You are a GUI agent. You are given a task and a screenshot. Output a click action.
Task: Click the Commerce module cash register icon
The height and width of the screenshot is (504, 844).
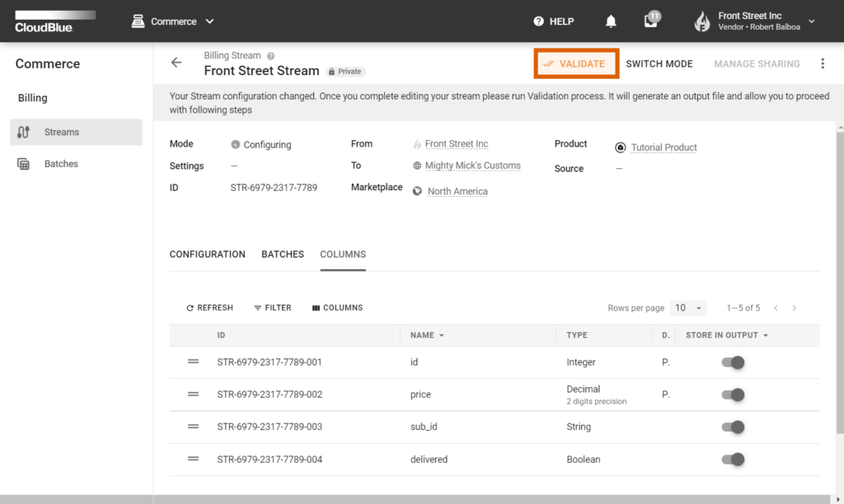[x=138, y=21]
